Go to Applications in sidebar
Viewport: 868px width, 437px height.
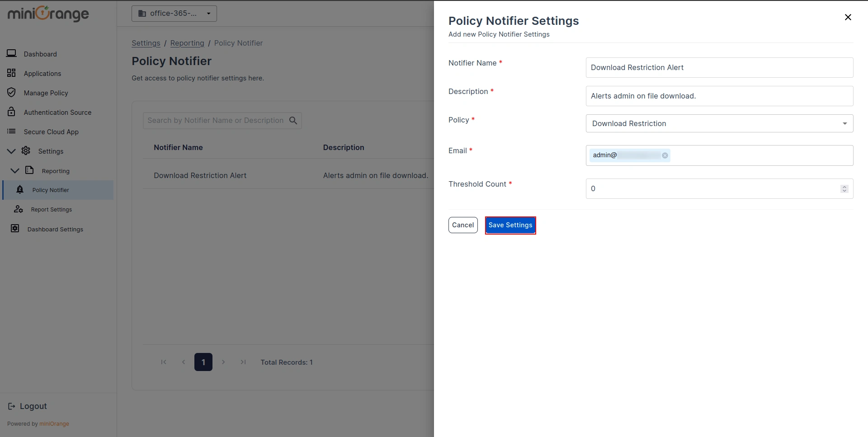pyautogui.click(x=42, y=74)
